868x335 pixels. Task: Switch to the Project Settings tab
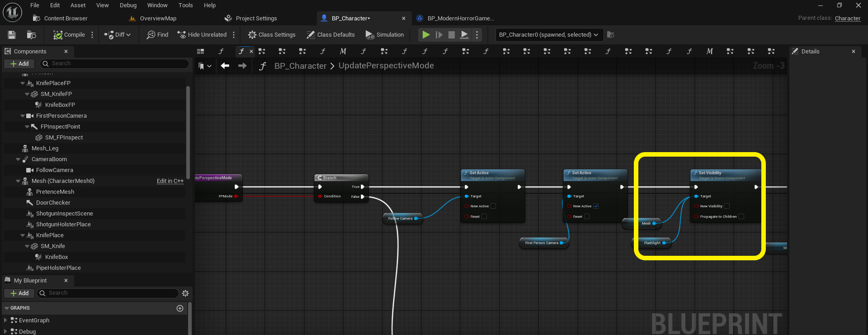256,19
